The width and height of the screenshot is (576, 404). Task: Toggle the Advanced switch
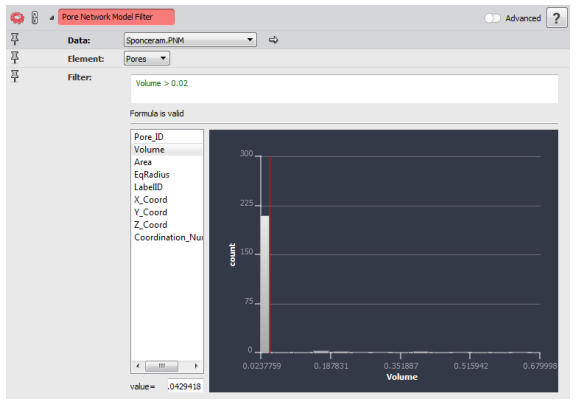point(492,18)
